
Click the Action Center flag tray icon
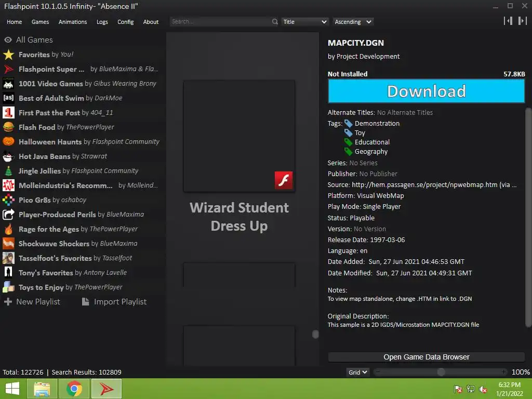pyautogui.click(x=458, y=389)
